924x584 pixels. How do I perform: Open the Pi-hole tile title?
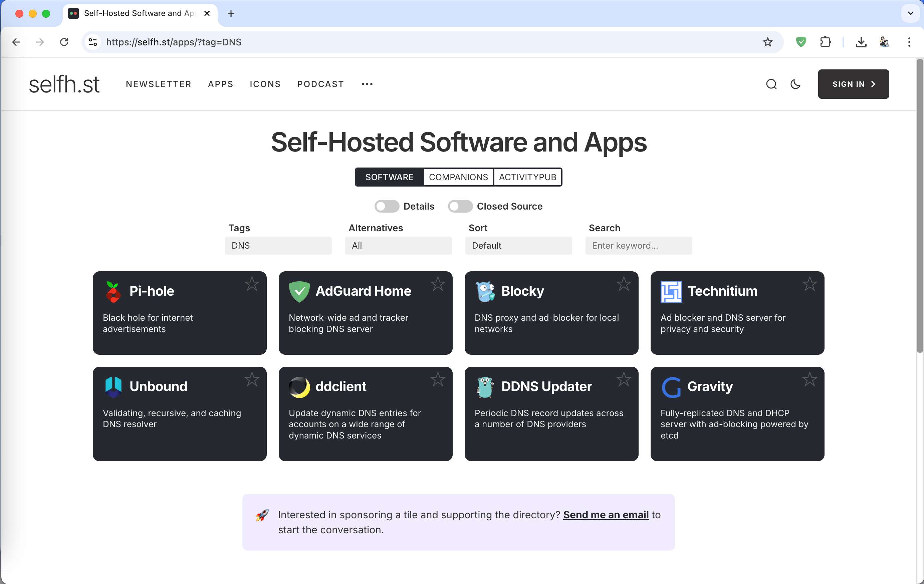point(152,291)
